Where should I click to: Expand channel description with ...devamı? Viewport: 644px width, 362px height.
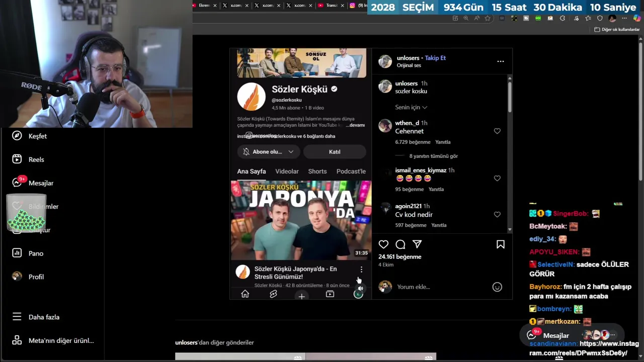point(355,125)
